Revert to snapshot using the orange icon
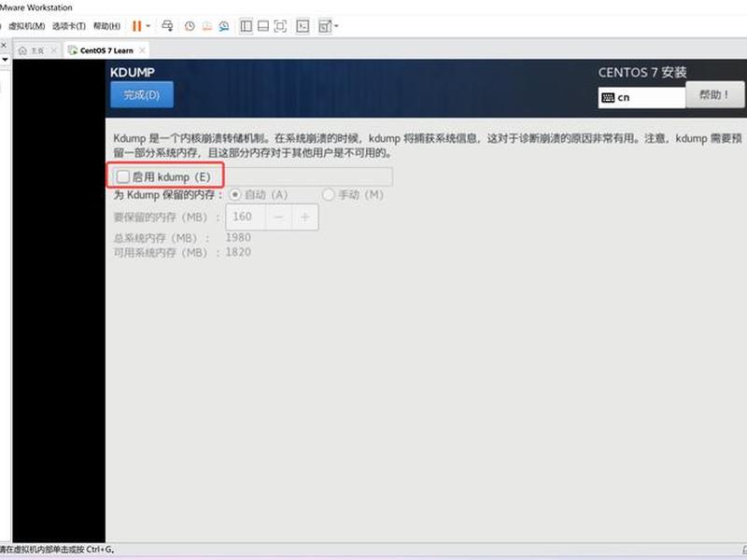This screenshot has width=747, height=560. tap(206, 26)
